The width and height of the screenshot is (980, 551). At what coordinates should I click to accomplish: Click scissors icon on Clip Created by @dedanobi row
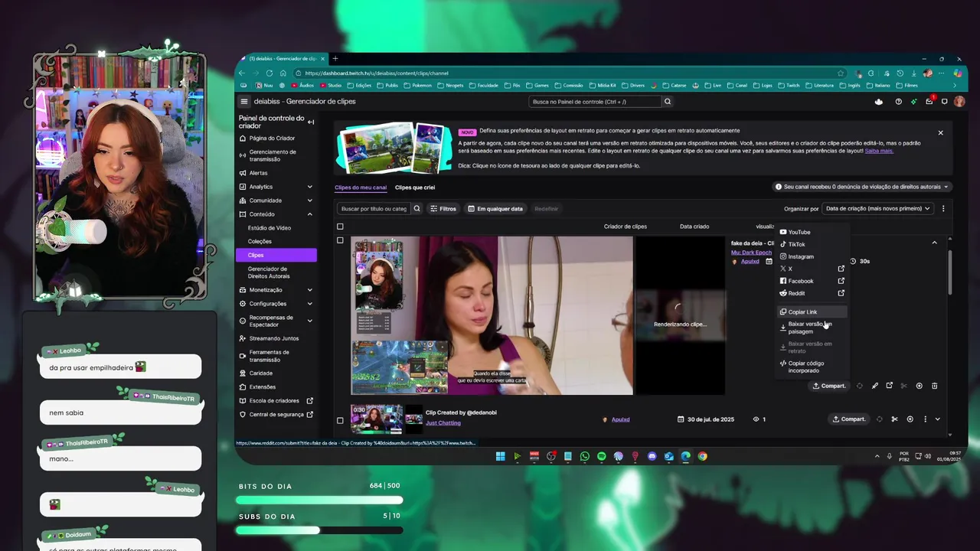(894, 419)
